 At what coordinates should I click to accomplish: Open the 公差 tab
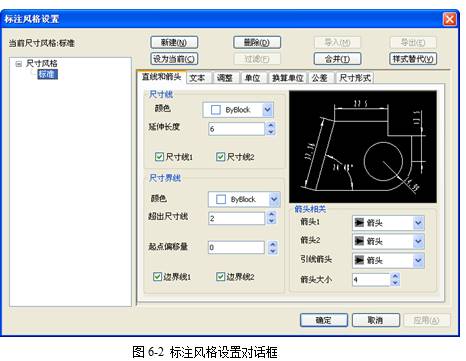point(320,78)
